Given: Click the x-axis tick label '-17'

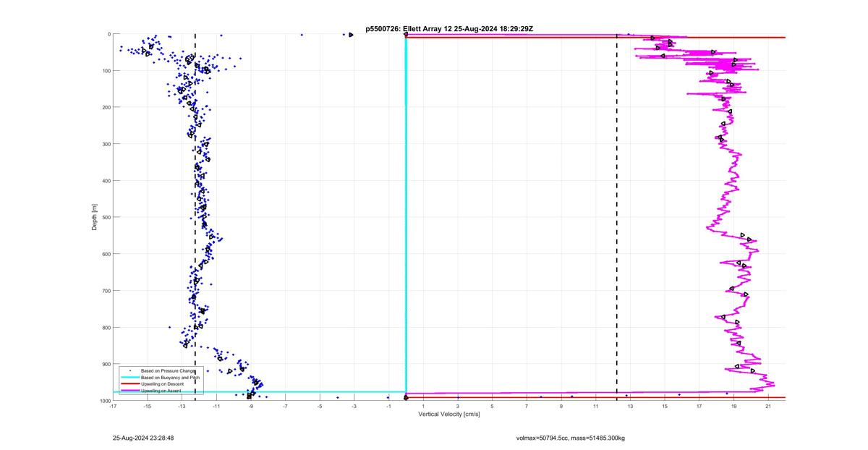Looking at the screenshot, I should tap(113, 407).
